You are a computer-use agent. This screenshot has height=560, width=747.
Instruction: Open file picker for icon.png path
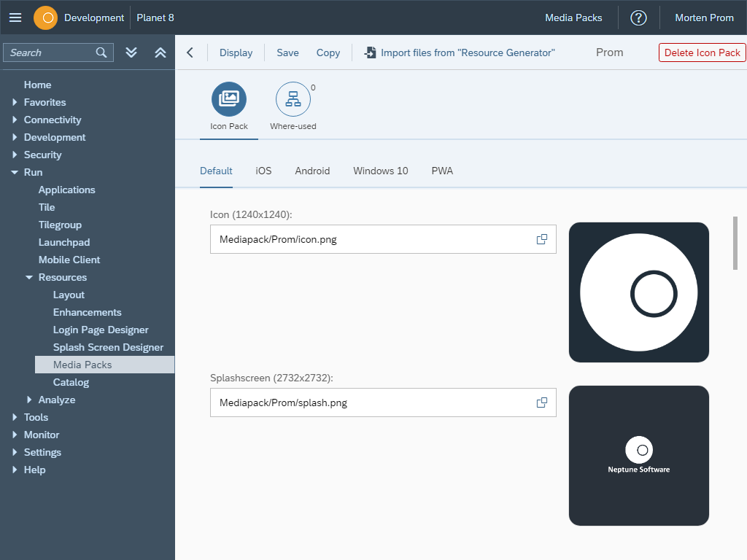point(542,239)
